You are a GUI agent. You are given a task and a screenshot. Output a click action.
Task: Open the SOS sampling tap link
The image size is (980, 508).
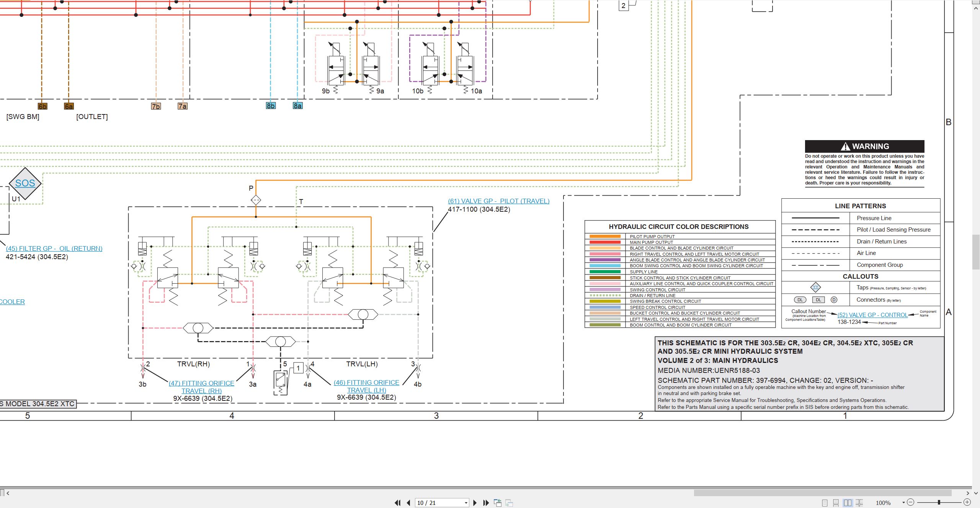tap(25, 183)
